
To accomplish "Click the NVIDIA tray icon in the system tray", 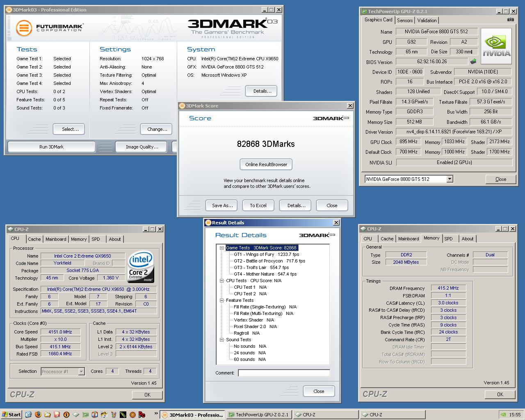I will coord(502,415).
